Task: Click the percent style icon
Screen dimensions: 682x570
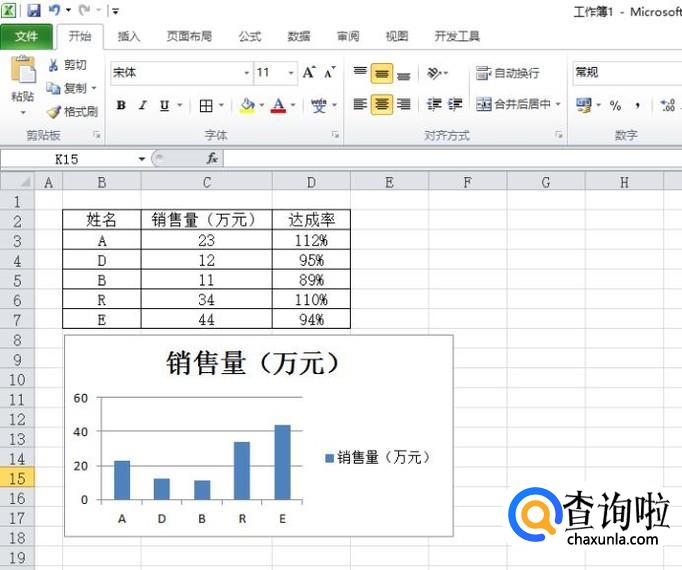Action: point(615,105)
